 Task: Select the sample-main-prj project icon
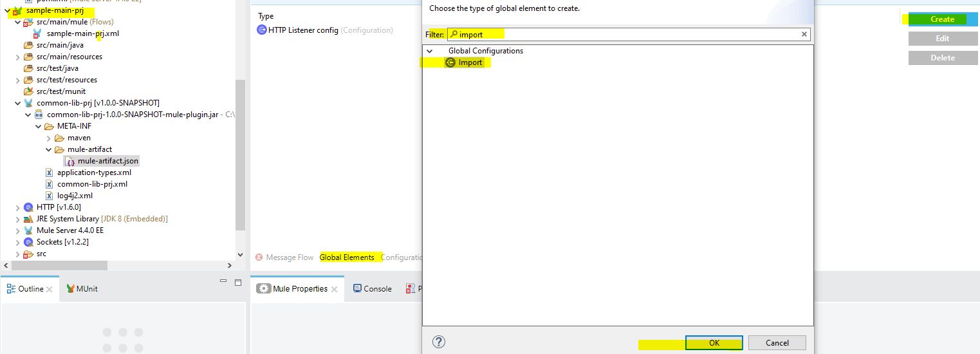pyautogui.click(x=18, y=11)
